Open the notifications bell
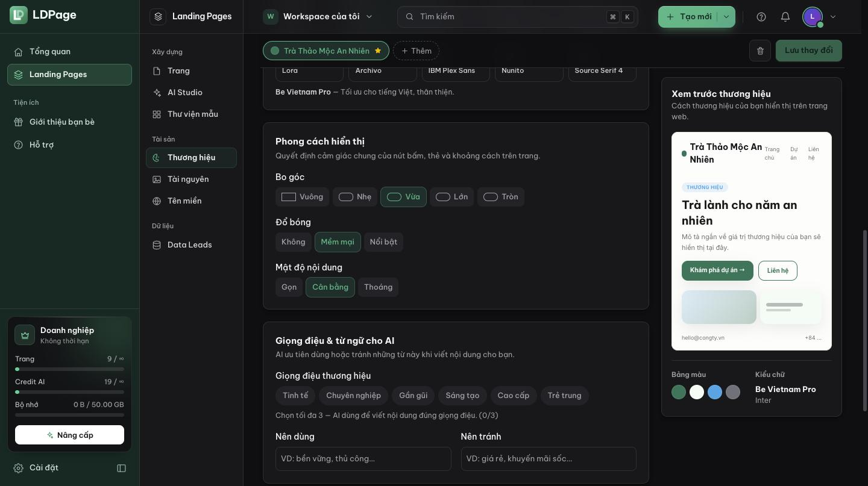This screenshot has width=868, height=486. coord(785,17)
